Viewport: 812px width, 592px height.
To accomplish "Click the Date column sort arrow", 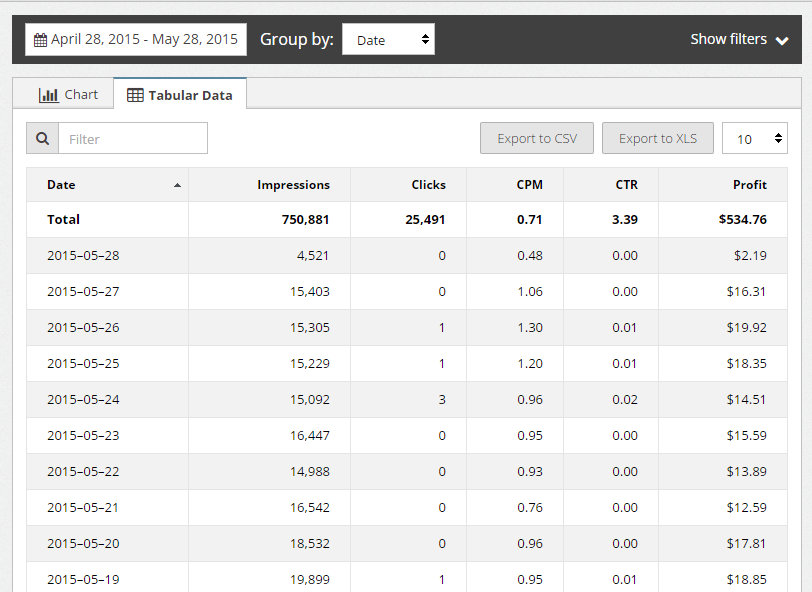I will pos(177,185).
